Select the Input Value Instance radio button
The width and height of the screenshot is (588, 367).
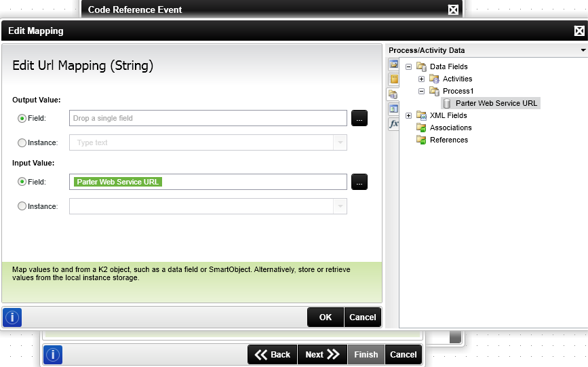(22, 206)
